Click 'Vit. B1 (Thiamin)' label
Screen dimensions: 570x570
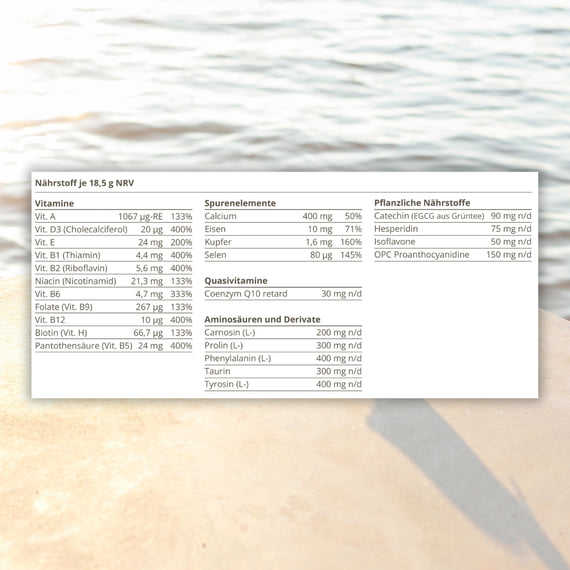pyautogui.click(x=67, y=255)
